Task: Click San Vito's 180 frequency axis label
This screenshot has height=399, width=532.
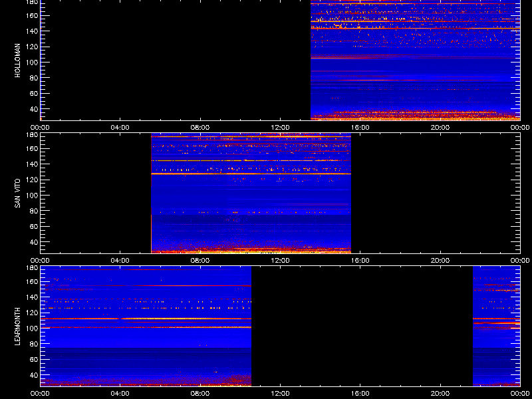Action: point(32,135)
